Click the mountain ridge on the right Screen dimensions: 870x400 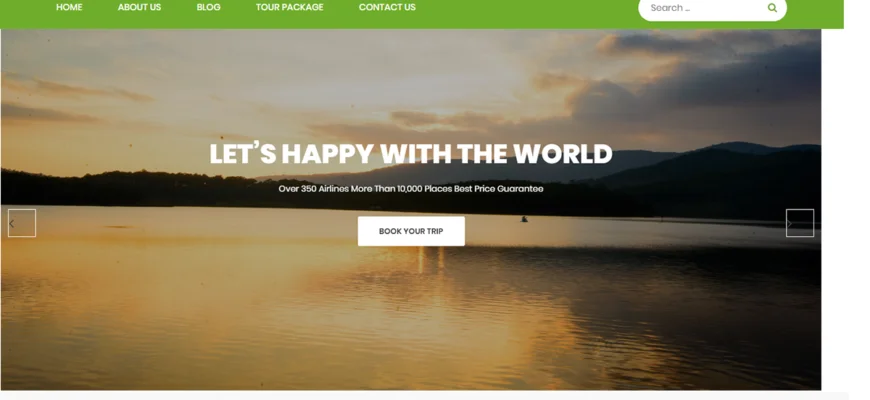click(x=721, y=166)
